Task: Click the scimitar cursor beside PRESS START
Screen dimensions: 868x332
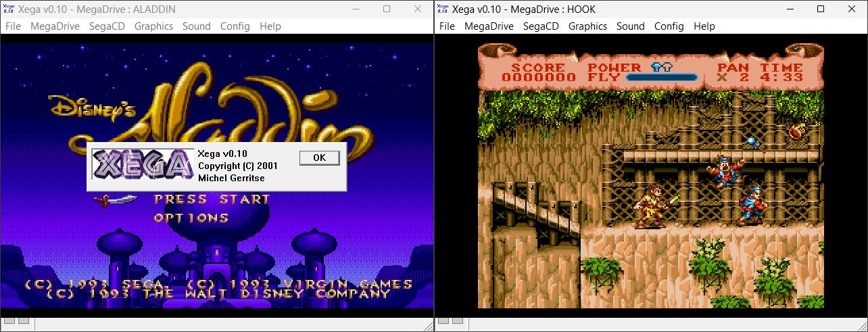Action: tap(115, 199)
